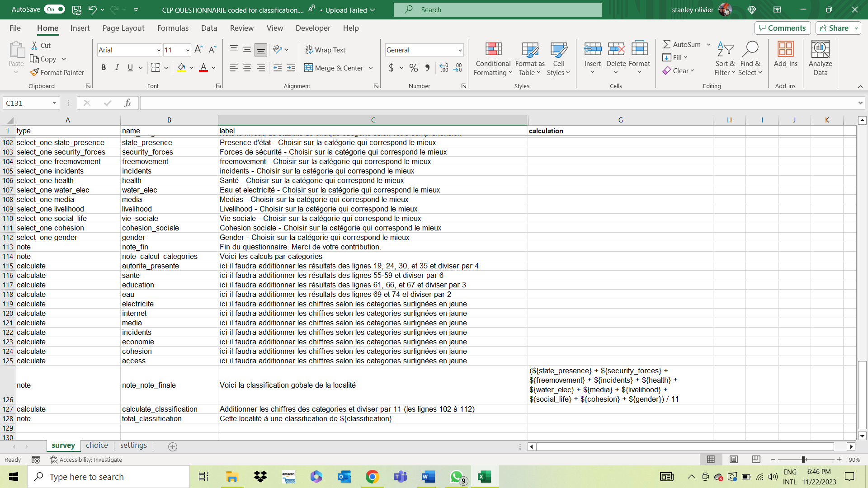Image resolution: width=868 pixels, height=488 pixels.
Task: Adjust the zoom slider handle
Action: coord(804,460)
